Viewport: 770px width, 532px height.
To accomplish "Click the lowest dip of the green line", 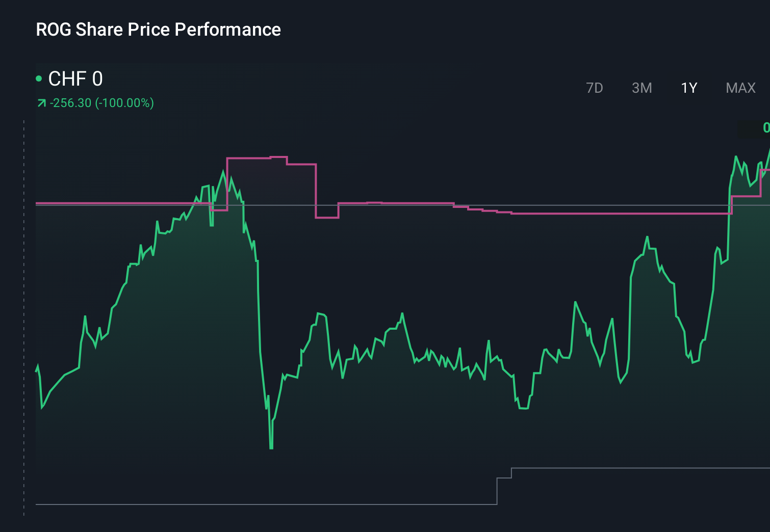I will point(271,447).
